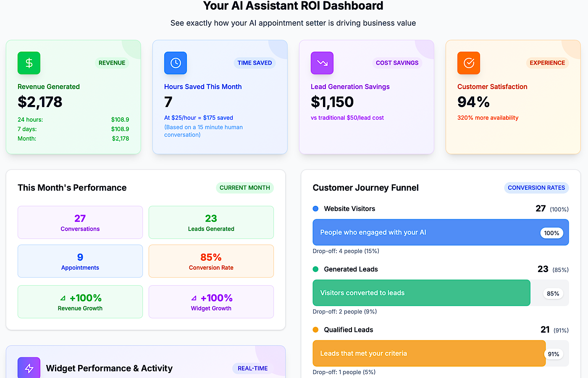588x378 pixels.
Task: Click the $2,178 Revenue Generated figure
Action: click(x=40, y=102)
